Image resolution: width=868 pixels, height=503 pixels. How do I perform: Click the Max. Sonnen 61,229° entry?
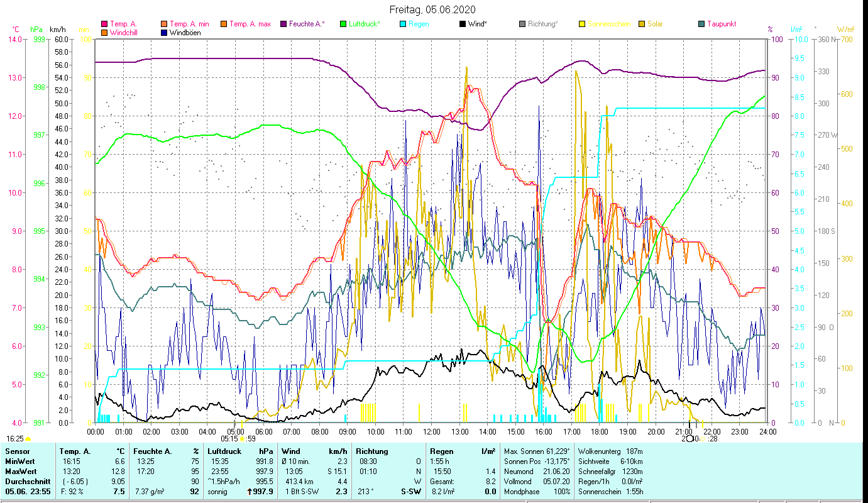click(537, 451)
